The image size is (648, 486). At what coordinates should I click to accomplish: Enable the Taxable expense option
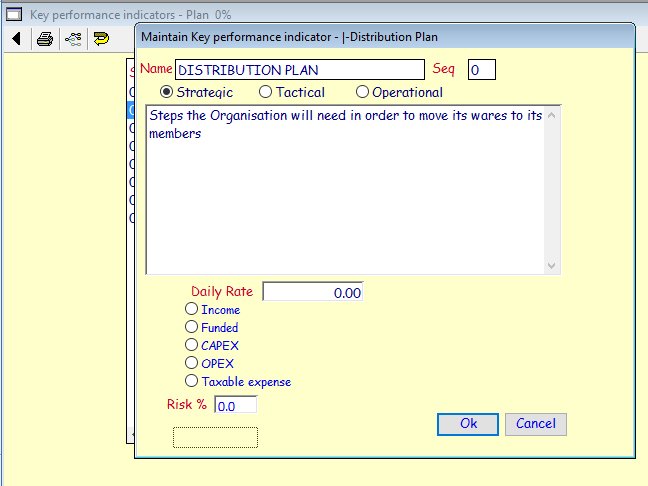[x=192, y=381]
